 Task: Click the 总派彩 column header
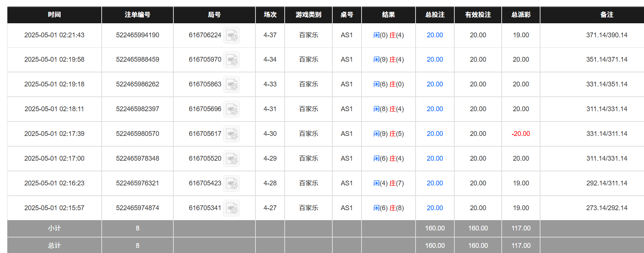coord(521,15)
